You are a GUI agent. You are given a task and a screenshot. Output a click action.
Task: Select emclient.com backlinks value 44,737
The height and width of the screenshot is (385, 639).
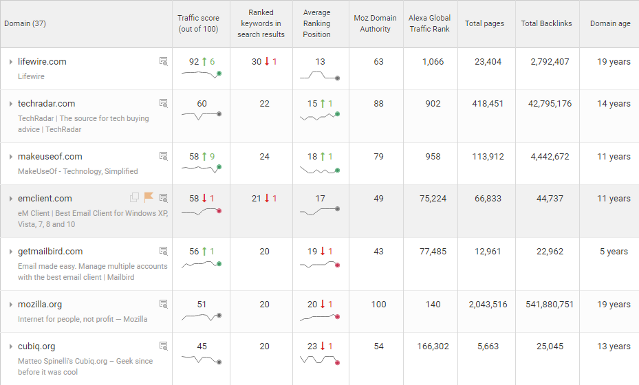click(550, 198)
